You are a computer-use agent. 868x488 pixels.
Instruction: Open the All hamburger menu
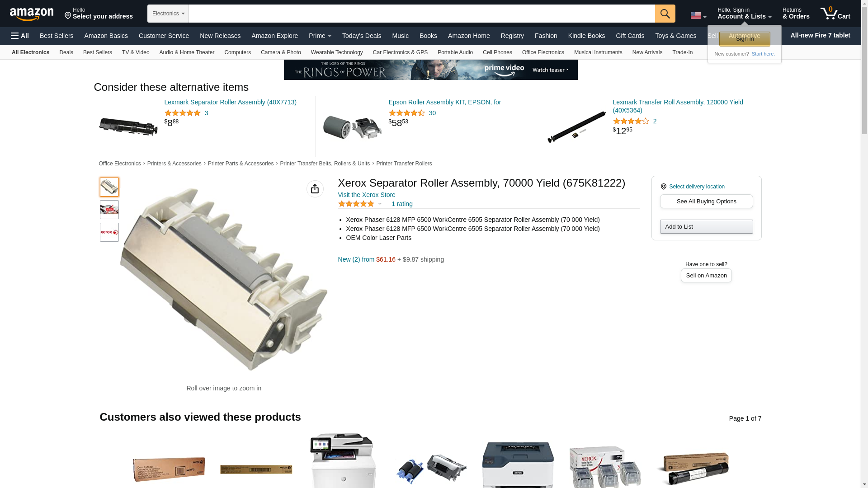click(x=20, y=36)
